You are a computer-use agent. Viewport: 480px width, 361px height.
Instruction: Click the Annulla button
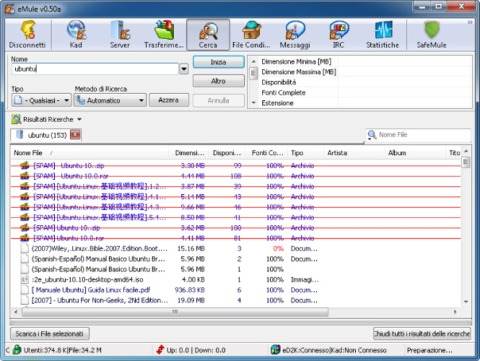(218, 100)
